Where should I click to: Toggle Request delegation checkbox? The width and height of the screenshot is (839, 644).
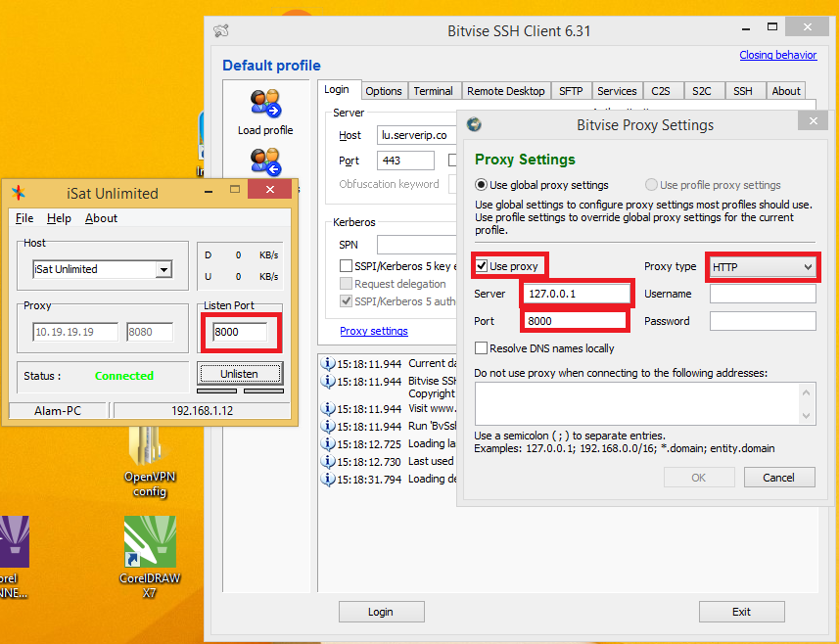(x=347, y=284)
